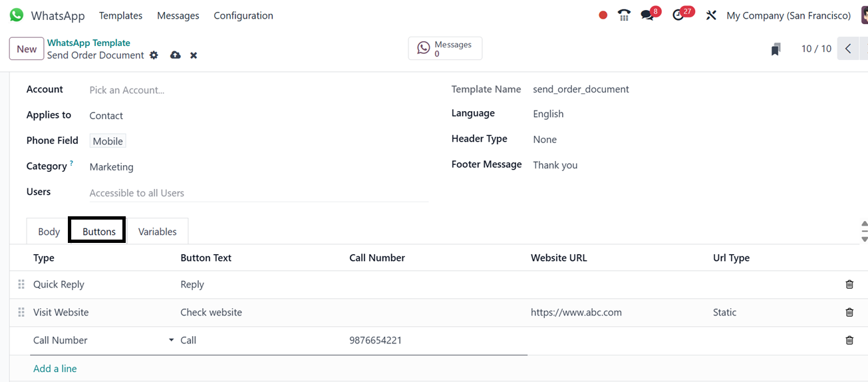This screenshot has height=382, width=868.
Task: Click the WhatsApp logo icon
Action: [x=17, y=15]
